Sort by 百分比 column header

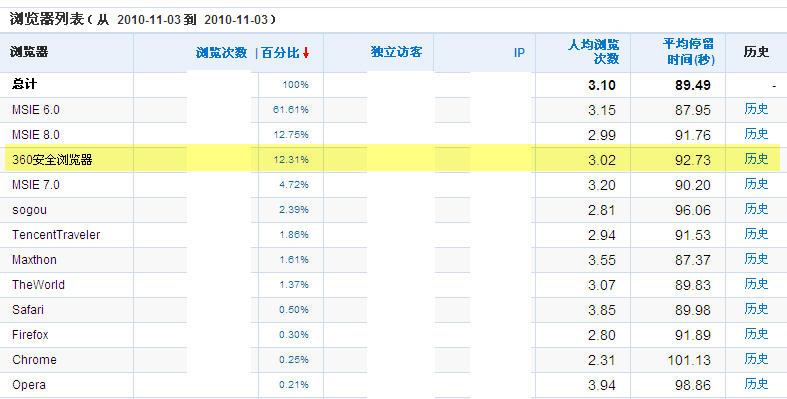pyautogui.click(x=280, y=52)
